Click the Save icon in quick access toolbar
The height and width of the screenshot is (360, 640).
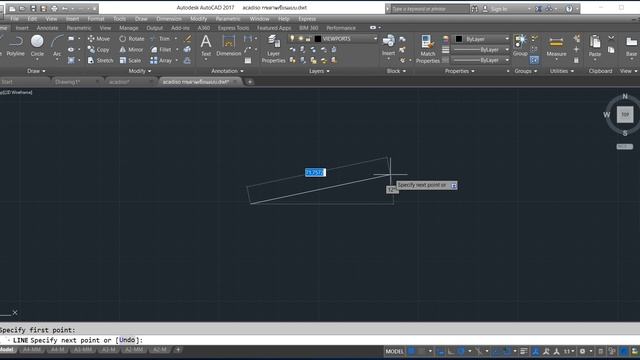[33, 9]
